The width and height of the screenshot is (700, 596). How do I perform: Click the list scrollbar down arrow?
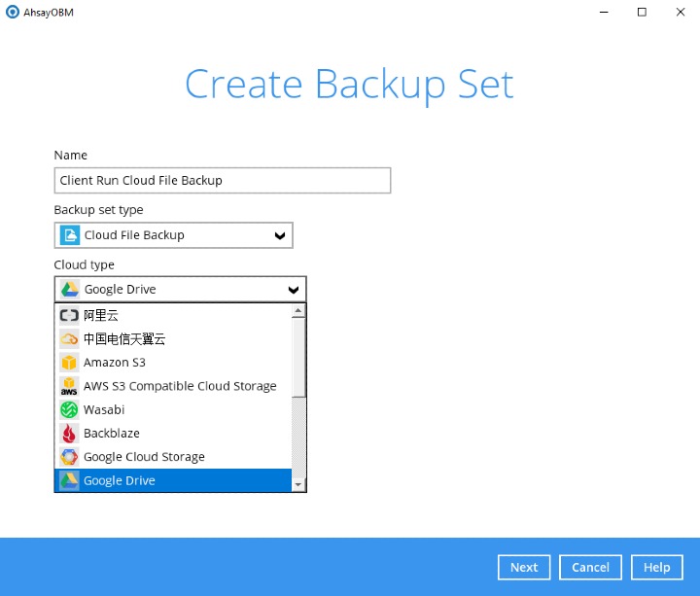click(x=298, y=484)
